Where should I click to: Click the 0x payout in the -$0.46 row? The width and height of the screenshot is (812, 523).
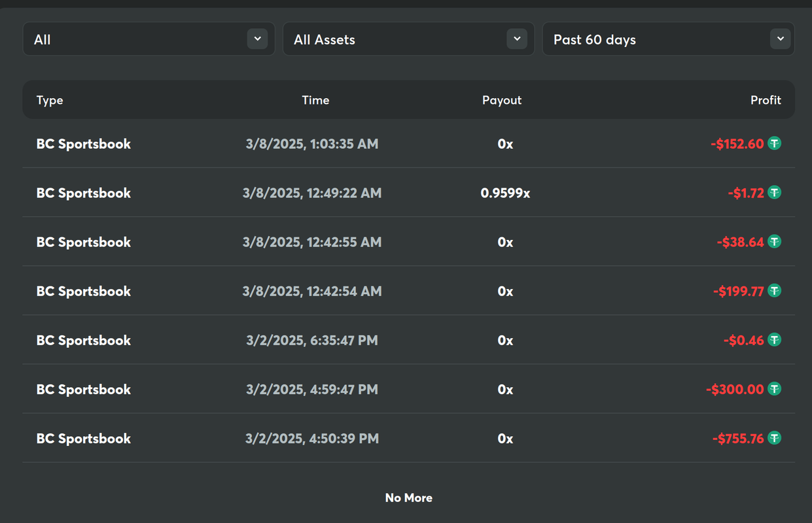pos(505,340)
